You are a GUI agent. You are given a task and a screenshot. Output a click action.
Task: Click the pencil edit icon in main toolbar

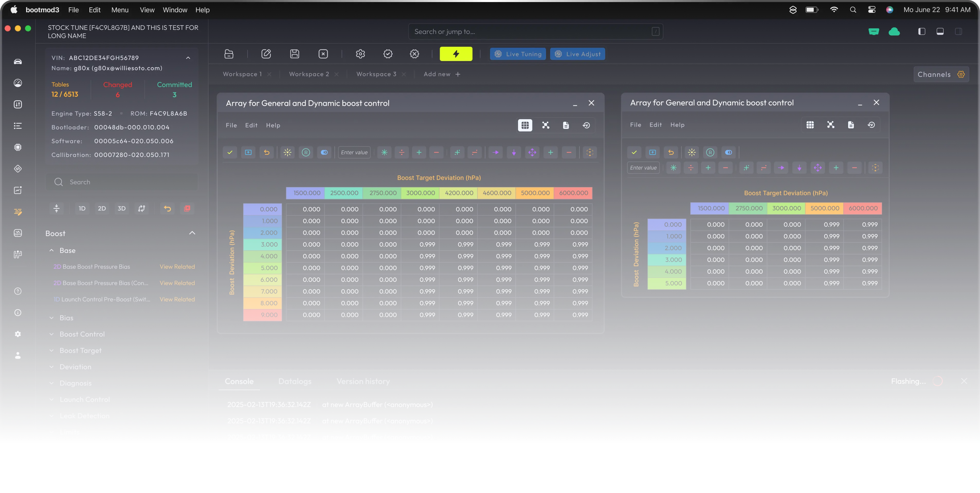(266, 54)
